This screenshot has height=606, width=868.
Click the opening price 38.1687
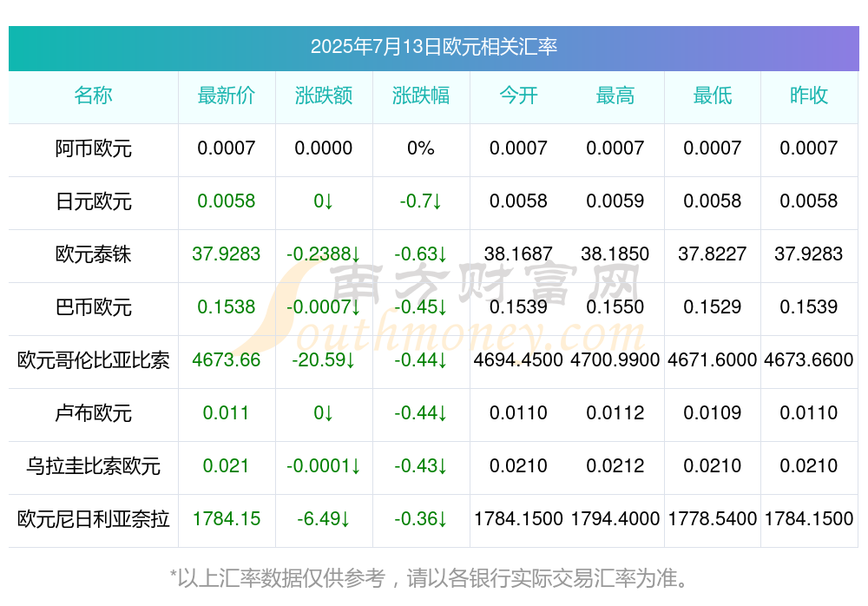[x=518, y=254]
